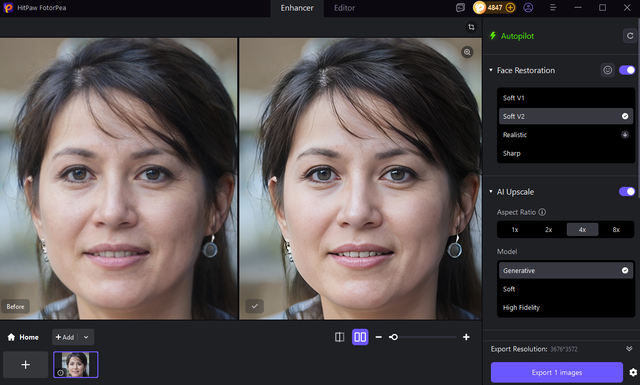Image resolution: width=640 pixels, height=385 pixels.
Task: Click the HitPaw FotorPea logo icon
Action: 8,8
